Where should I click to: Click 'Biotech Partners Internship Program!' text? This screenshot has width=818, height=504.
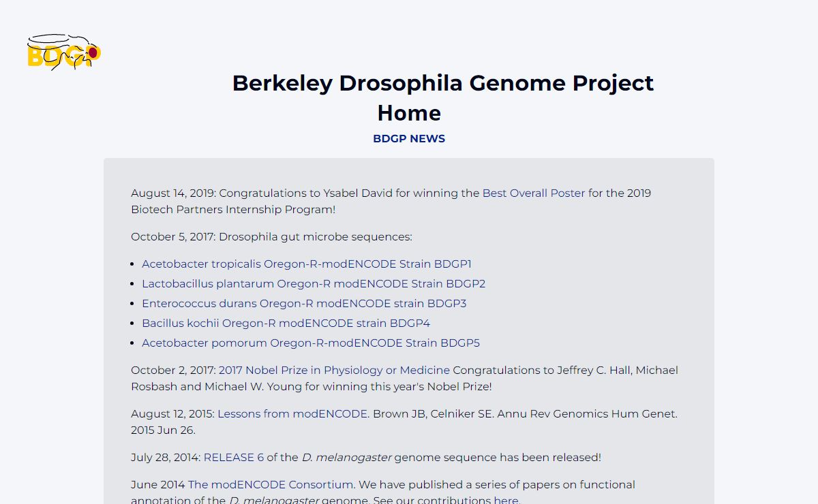[233, 210]
